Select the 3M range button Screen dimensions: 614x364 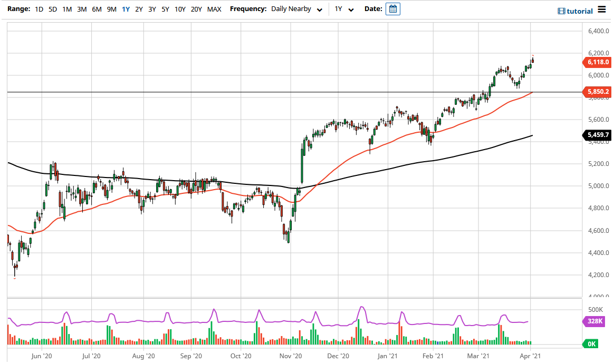point(82,9)
